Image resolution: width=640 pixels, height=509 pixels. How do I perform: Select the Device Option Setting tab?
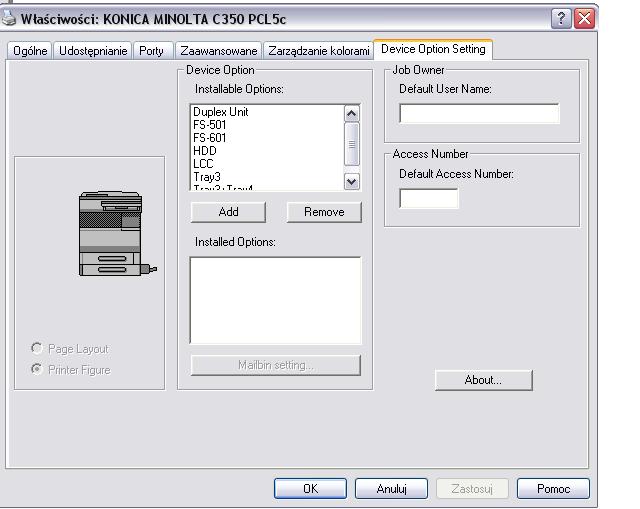point(433,49)
